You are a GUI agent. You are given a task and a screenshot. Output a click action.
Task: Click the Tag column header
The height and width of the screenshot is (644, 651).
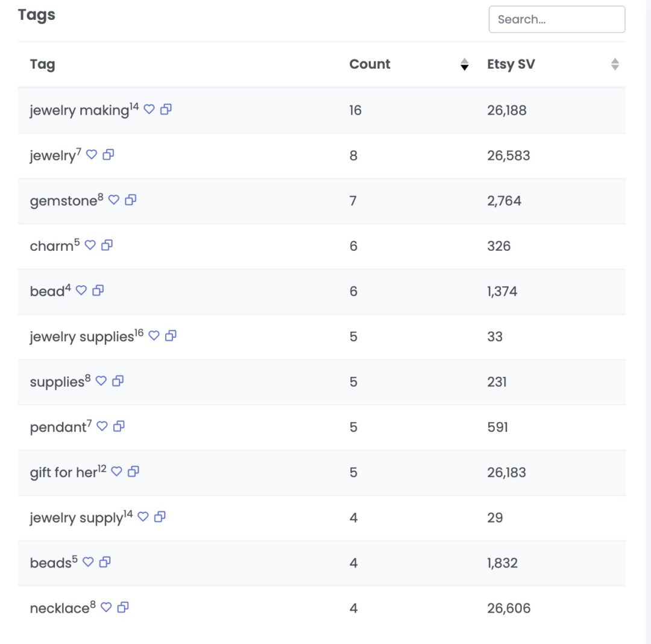[x=43, y=64]
